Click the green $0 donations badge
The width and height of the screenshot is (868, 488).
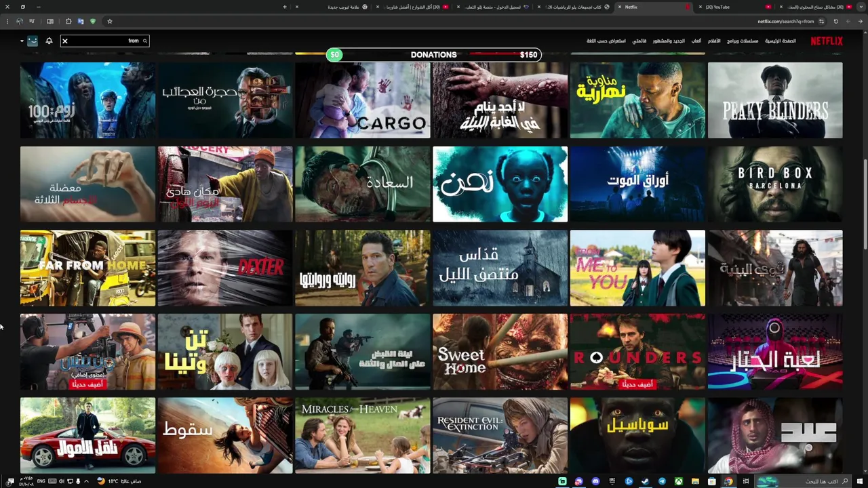pyautogui.click(x=334, y=54)
